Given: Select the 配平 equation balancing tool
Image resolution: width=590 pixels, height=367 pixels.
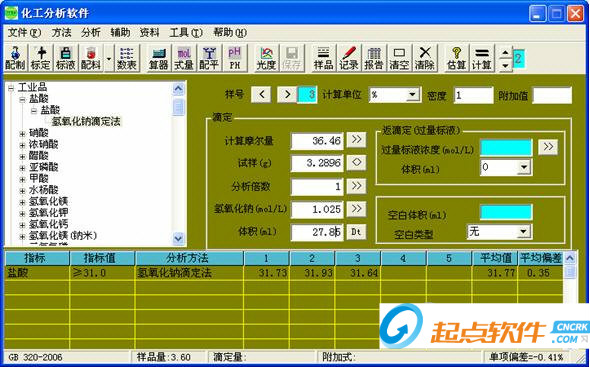Looking at the screenshot, I should [209, 58].
